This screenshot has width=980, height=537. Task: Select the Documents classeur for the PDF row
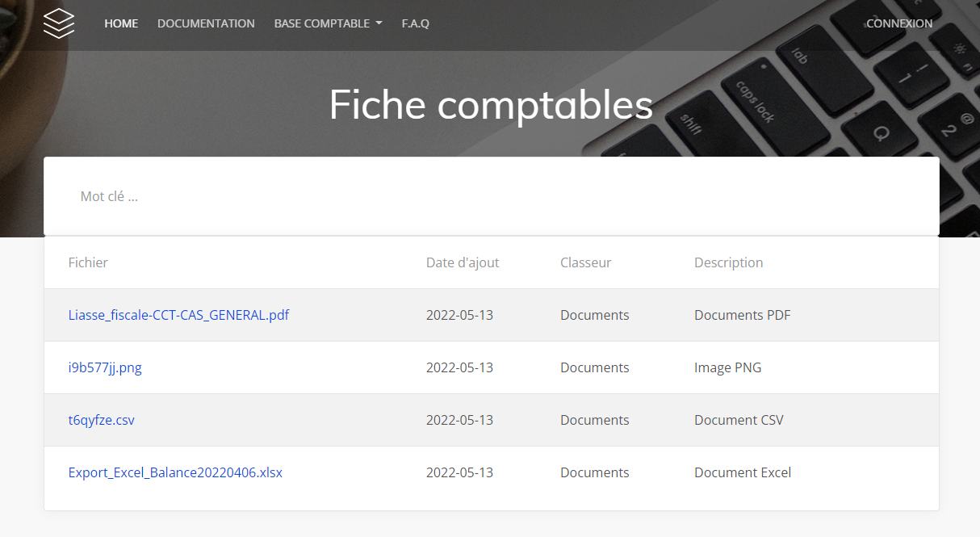tap(594, 315)
